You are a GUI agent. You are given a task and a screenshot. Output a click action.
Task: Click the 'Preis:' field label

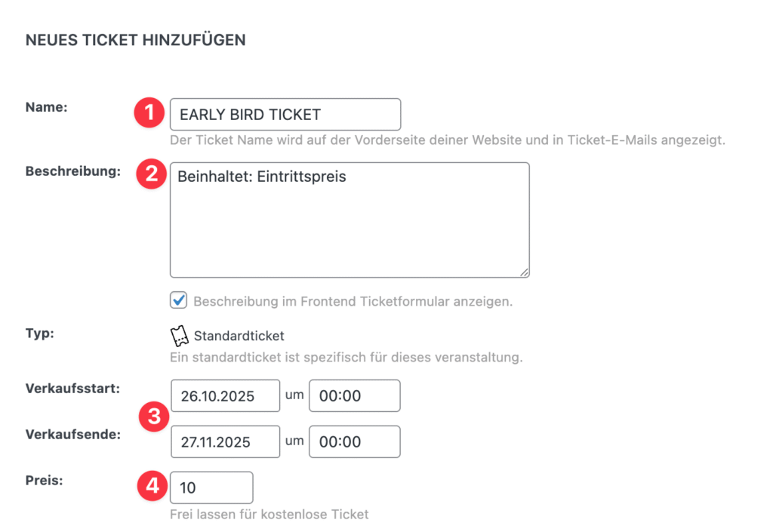[x=44, y=478]
